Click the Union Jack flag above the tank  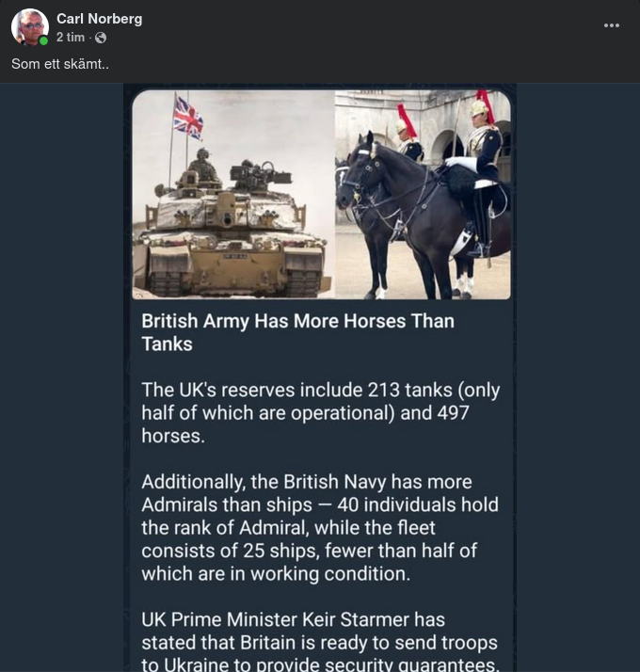point(188,117)
